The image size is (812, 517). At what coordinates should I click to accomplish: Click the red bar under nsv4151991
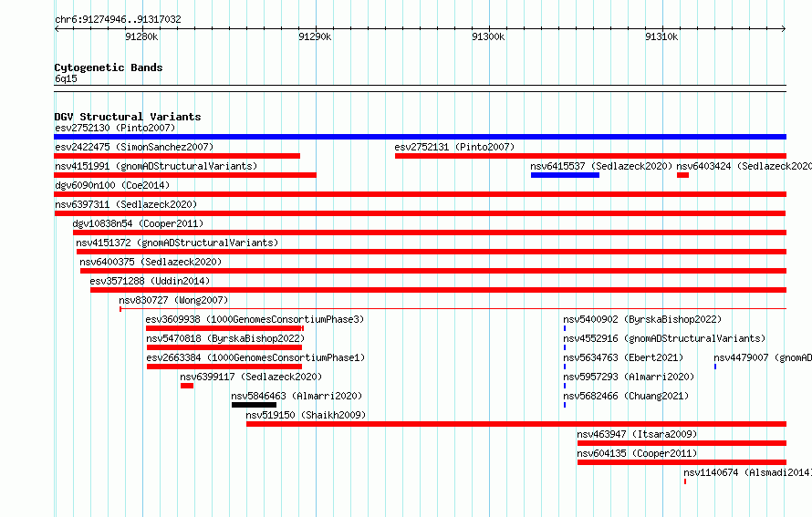click(185, 175)
